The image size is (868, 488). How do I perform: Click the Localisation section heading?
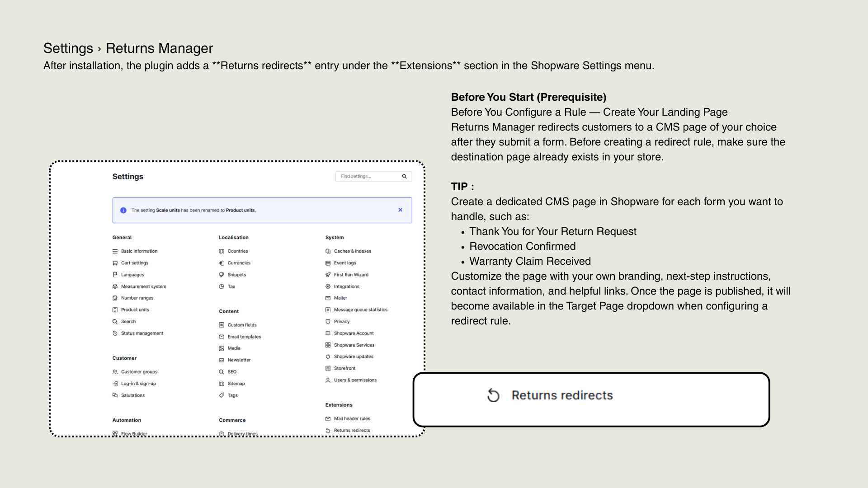[234, 238]
